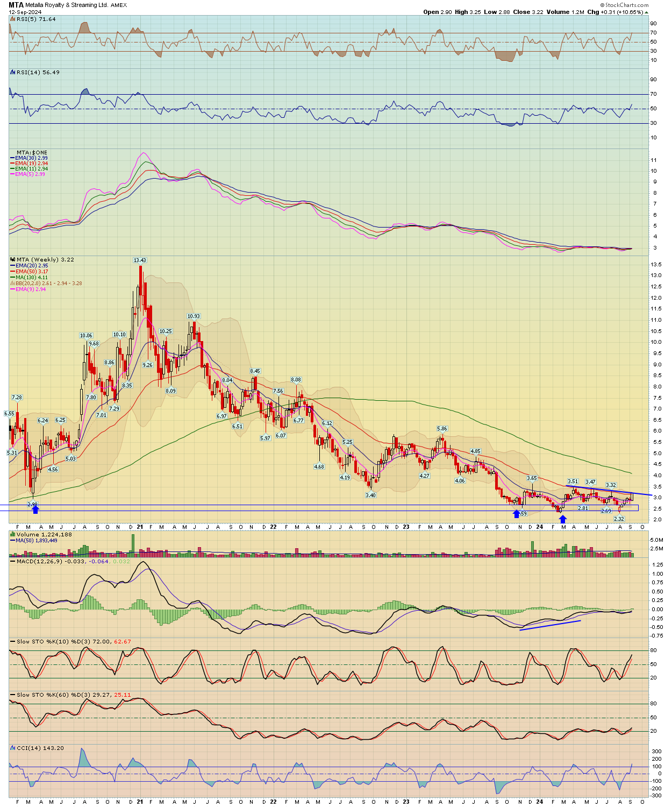Click the 13.43 peak price label
Image resolution: width=672 pixels, height=807 pixels.
140,260
